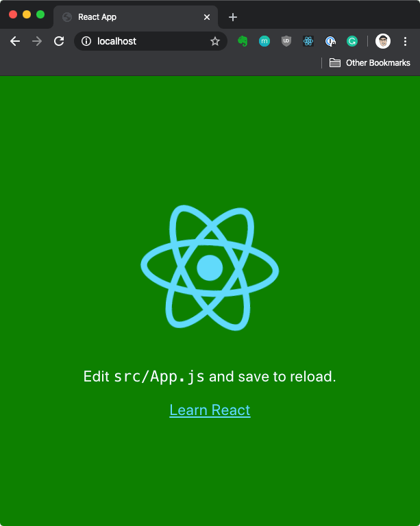Screen dimensions: 420x526
Task: Reload the localhost page
Action: (59, 41)
